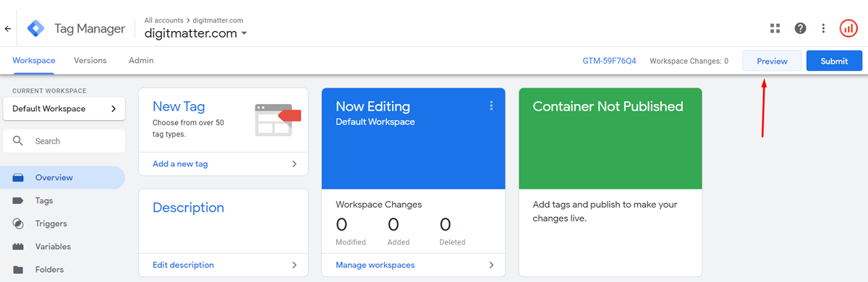Click the New Tag heading
This screenshot has width=868, height=282.
click(179, 106)
